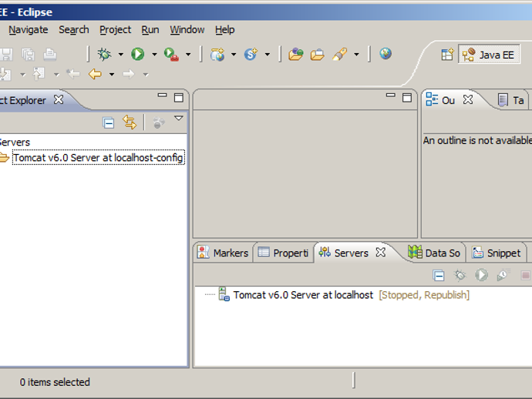
Task: Click the Open Web Browser globe icon
Action: (x=386, y=54)
